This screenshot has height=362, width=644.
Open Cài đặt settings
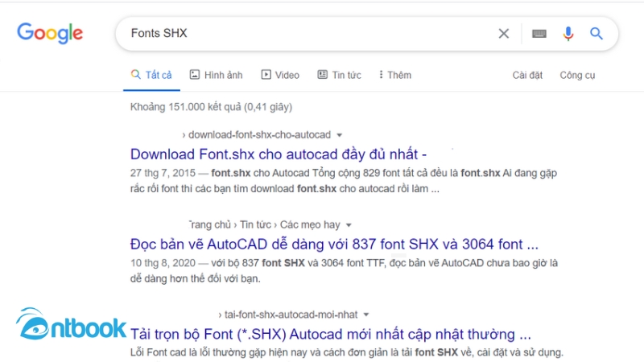coord(527,75)
